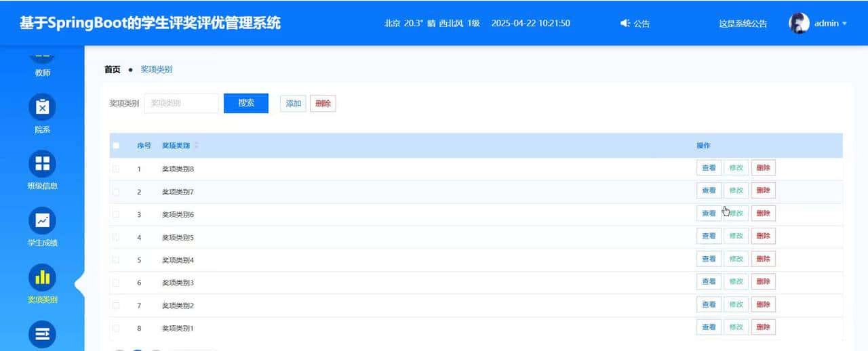Click 查看 for 奖项类别6
The width and height of the screenshot is (868, 351).
tap(709, 213)
